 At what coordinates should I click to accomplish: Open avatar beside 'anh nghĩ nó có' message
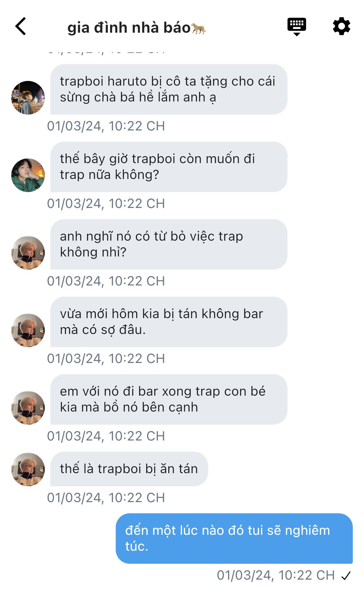28,253
